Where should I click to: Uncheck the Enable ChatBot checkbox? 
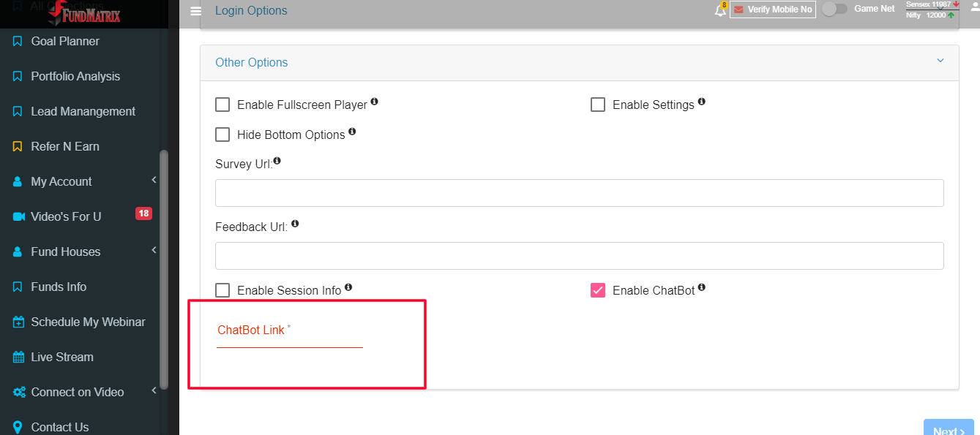click(598, 290)
